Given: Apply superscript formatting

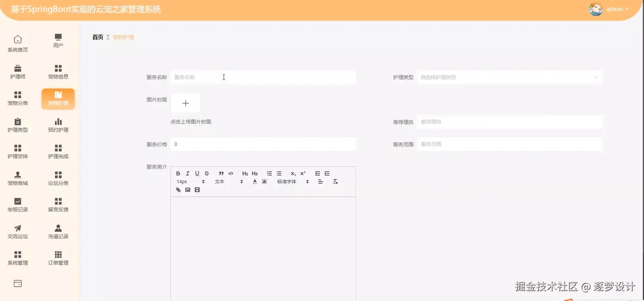Looking at the screenshot, I should tap(303, 173).
